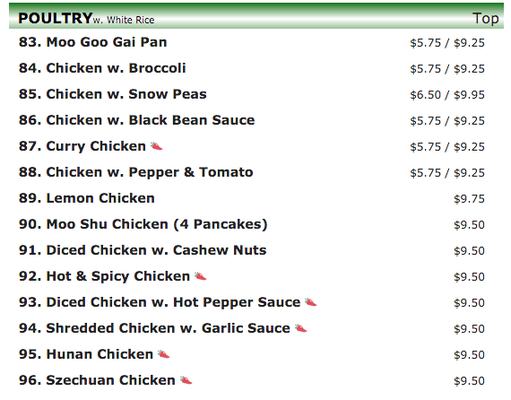Select 85 Chicken w. Snow Peas

(x=113, y=94)
